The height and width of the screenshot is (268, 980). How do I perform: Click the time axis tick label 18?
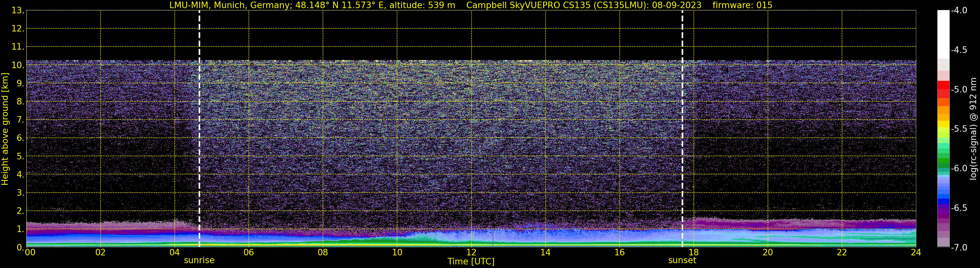pyautogui.click(x=694, y=252)
